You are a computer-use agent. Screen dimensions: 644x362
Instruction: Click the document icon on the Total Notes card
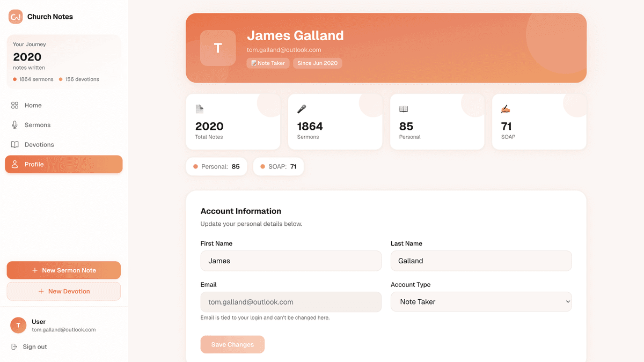coord(199,108)
